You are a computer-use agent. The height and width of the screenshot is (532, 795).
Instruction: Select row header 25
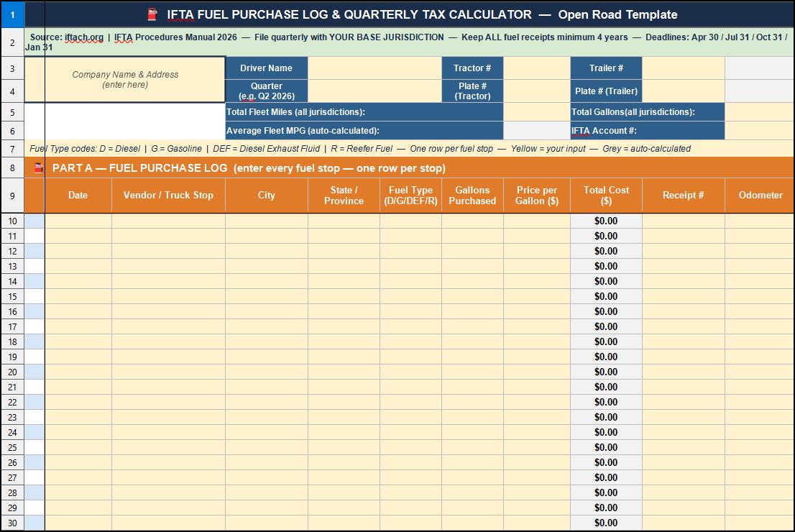[12, 447]
